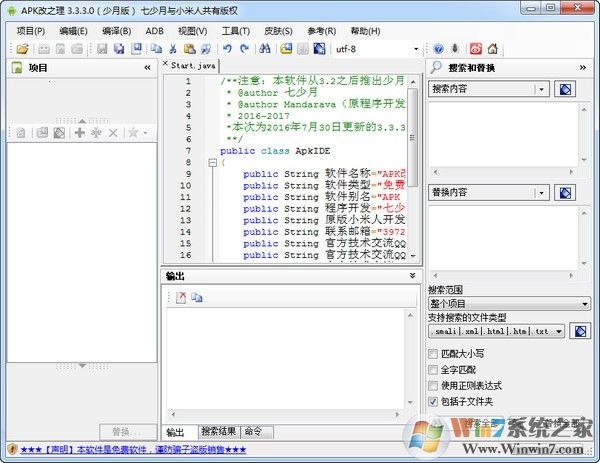Collapse the 项目 panel with double chevron
Viewport: 600px width, 463px height.
pos(147,68)
